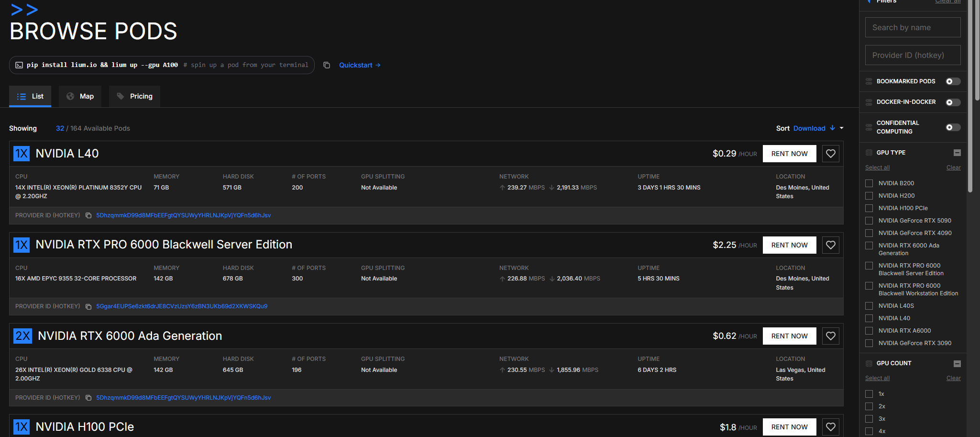Bookmark the NVIDIA H100 PCIe pod
This screenshot has width=980, height=437.
tap(831, 427)
